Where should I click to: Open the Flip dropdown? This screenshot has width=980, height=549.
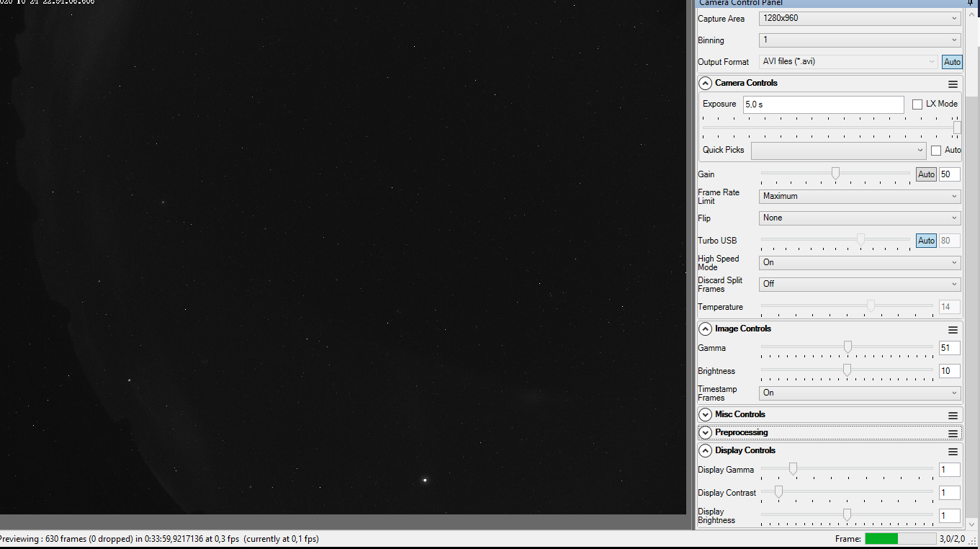pos(860,218)
